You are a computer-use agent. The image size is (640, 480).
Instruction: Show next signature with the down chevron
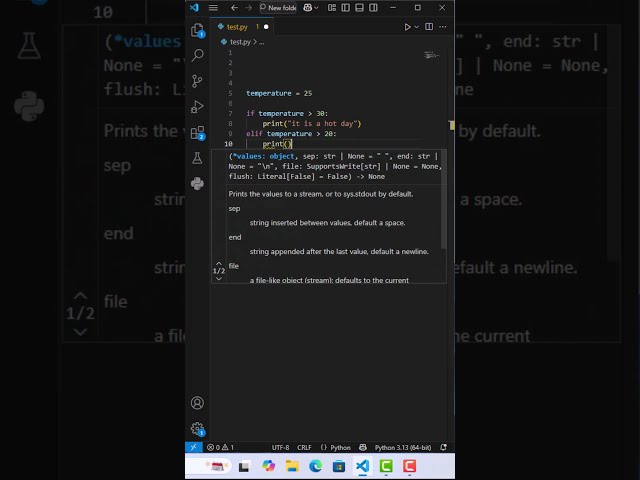coord(219,279)
